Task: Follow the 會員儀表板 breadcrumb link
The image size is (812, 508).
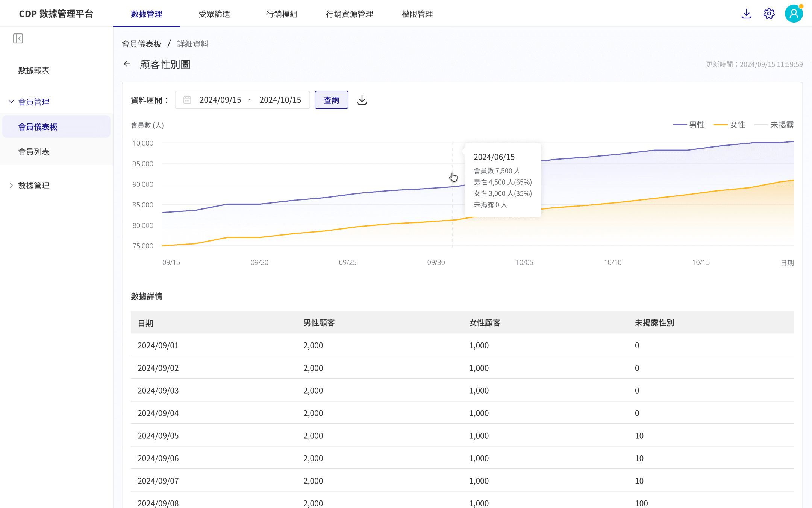Action: click(142, 44)
